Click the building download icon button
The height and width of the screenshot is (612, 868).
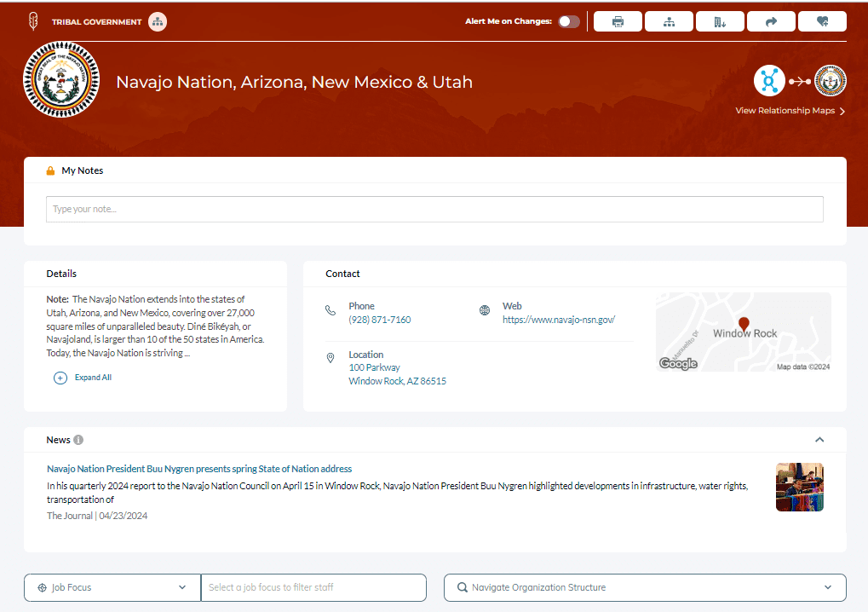[x=720, y=22]
